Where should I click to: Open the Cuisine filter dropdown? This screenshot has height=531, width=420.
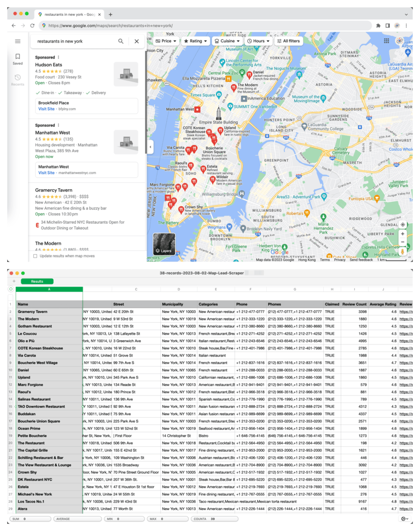click(x=227, y=41)
